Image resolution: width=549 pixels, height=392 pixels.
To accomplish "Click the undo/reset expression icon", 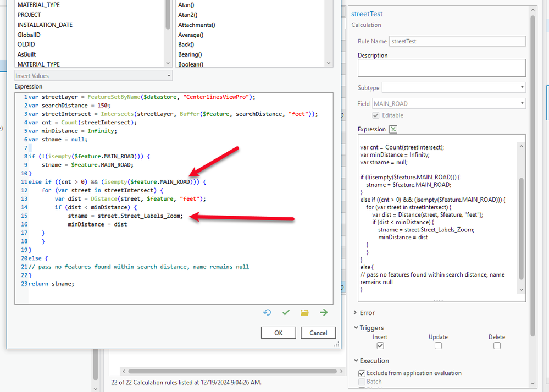I will tap(267, 312).
